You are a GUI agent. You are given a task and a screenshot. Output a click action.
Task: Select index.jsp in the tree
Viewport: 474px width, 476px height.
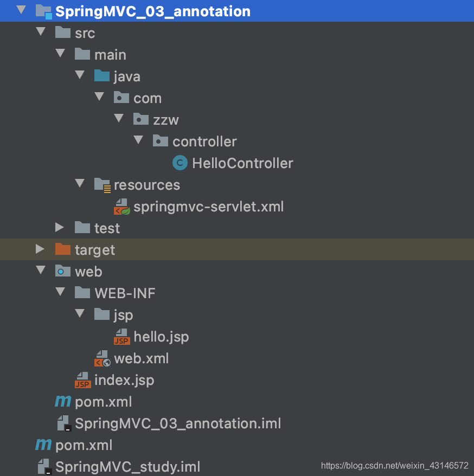(124, 380)
